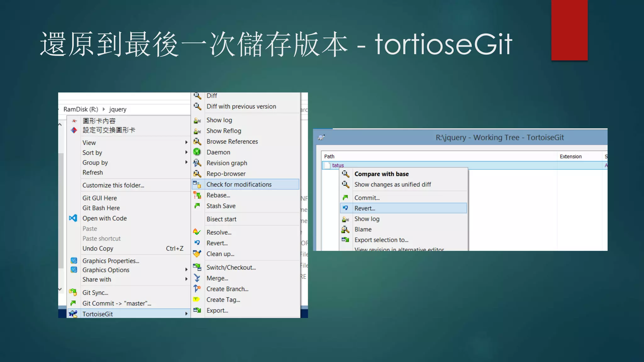The height and width of the screenshot is (362, 644).
Task: Click the breadcrumb arrow after RamDisk (R:)
Action: coord(103,109)
